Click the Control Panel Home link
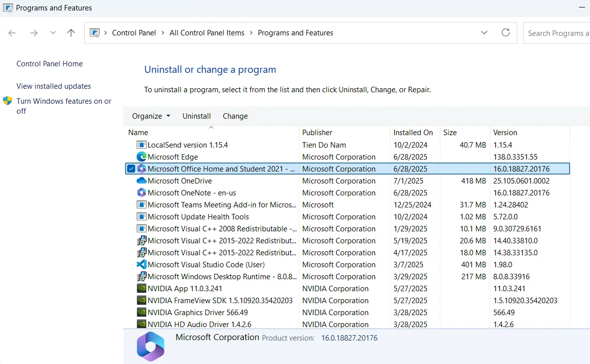This screenshot has height=364, width=590. 49,63
